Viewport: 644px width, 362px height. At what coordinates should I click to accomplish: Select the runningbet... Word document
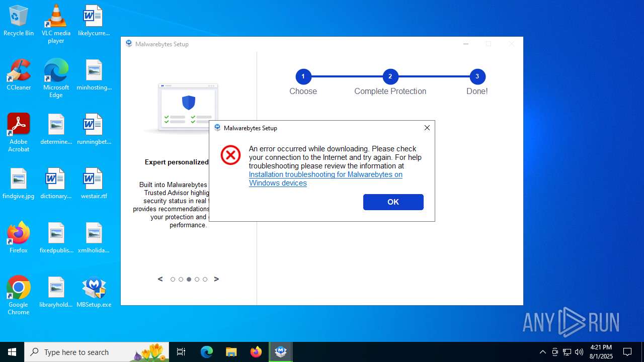[94, 129]
